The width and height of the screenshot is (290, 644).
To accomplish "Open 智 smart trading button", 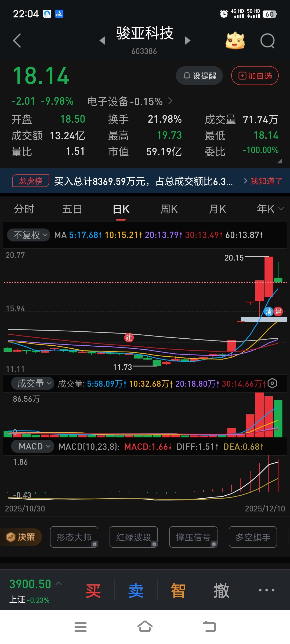I will pyautogui.click(x=178, y=591).
